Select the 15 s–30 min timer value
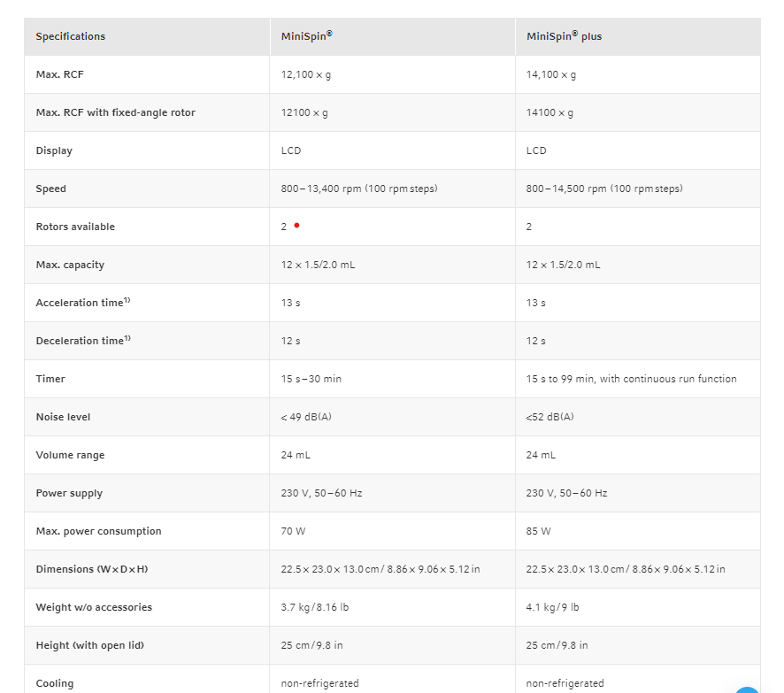This screenshot has height=693, width=784. click(x=311, y=379)
